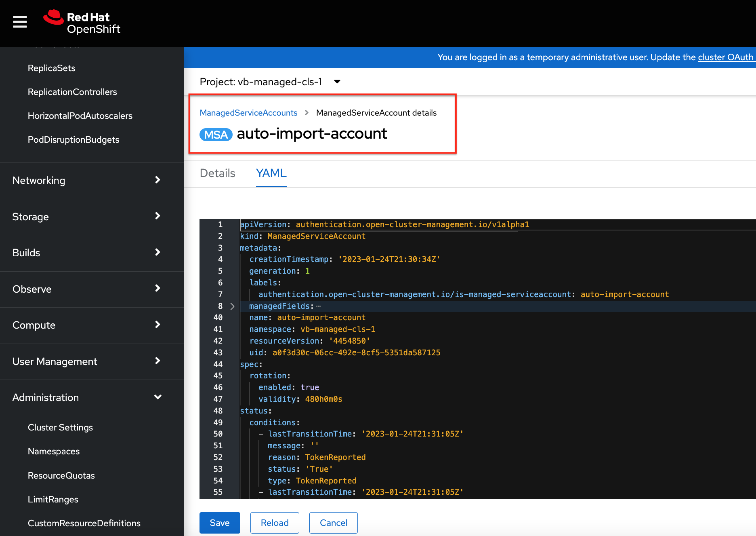Open the cluster OAuth link in banner
The image size is (756, 536).
point(725,57)
